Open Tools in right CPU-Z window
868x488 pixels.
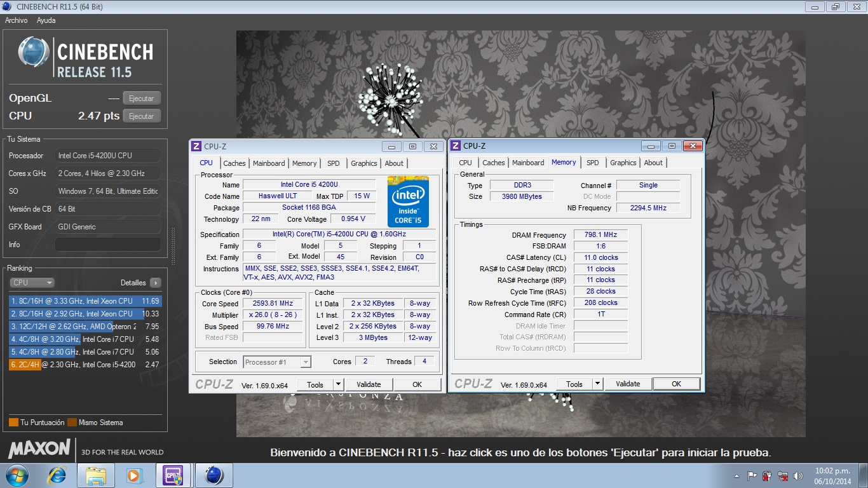pyautogui.click(x=574, y=384)
